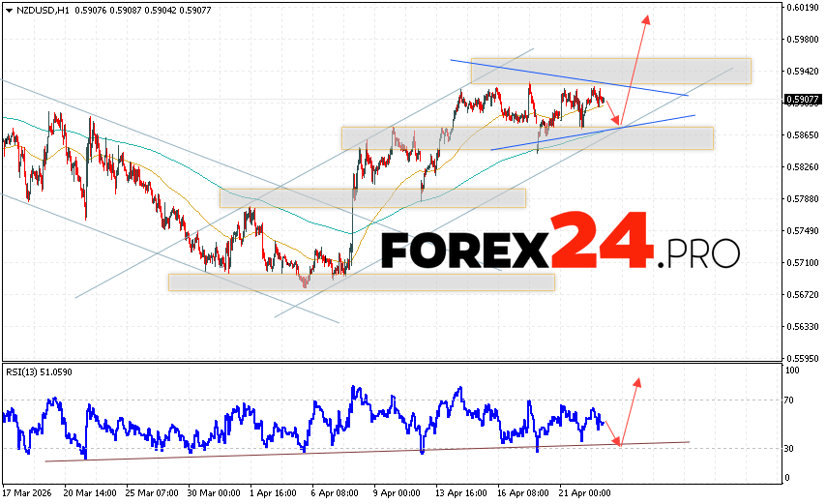Click the 17 Mar 2026 date label

point(29,492)
